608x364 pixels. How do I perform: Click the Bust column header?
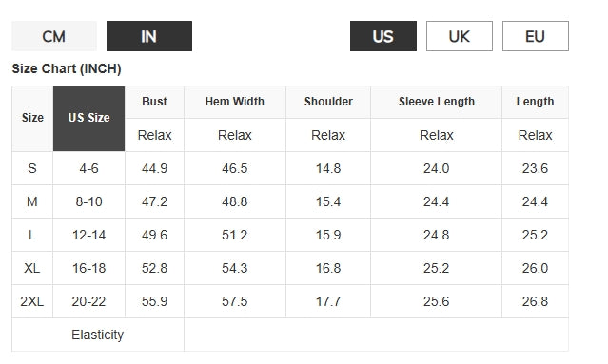coord(154,102)
